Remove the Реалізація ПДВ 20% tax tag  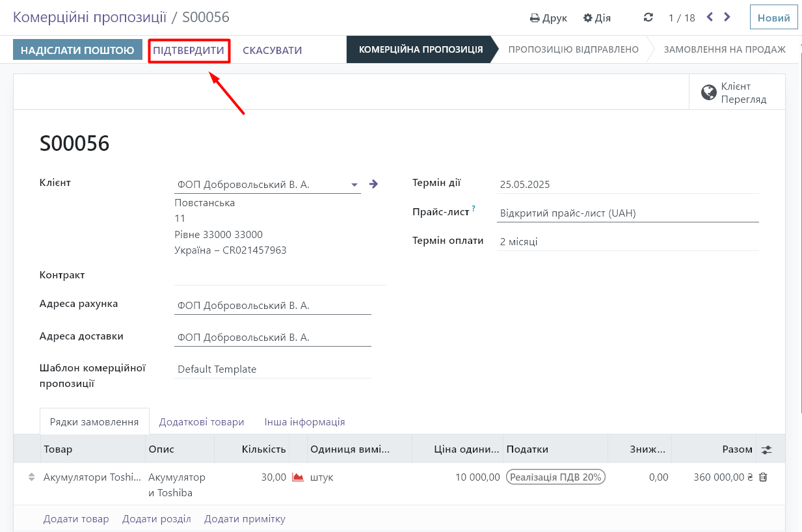click(555, 477)
